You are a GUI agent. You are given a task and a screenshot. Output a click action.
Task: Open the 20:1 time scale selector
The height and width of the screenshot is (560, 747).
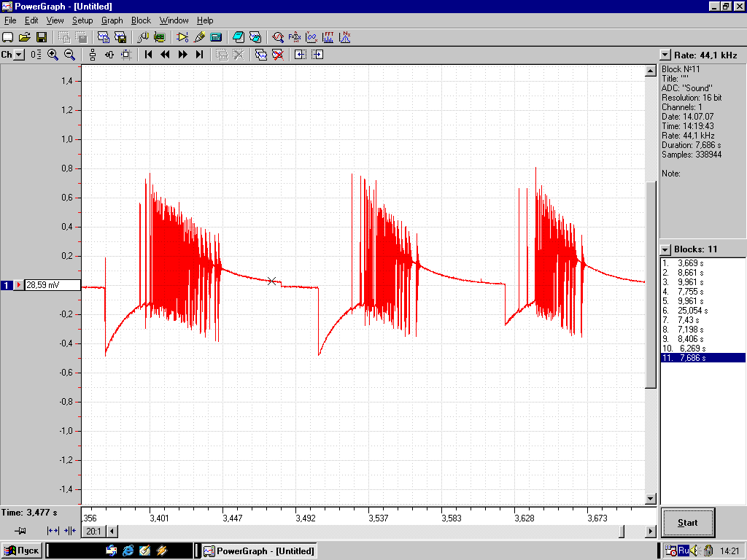94,531
